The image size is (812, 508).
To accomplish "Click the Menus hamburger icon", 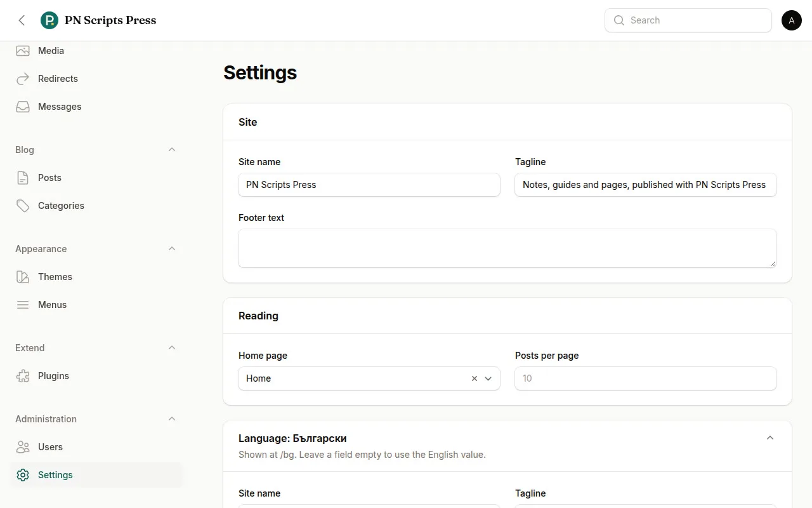I will (x=23, y=305).
